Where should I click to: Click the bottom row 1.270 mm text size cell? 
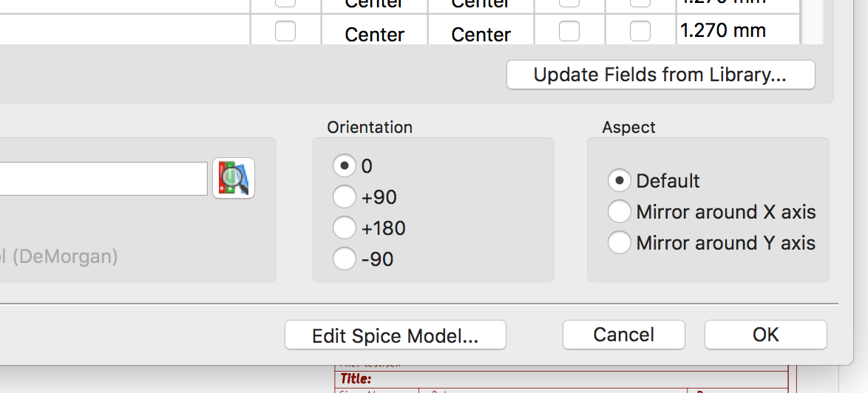(x=736, y=31)
